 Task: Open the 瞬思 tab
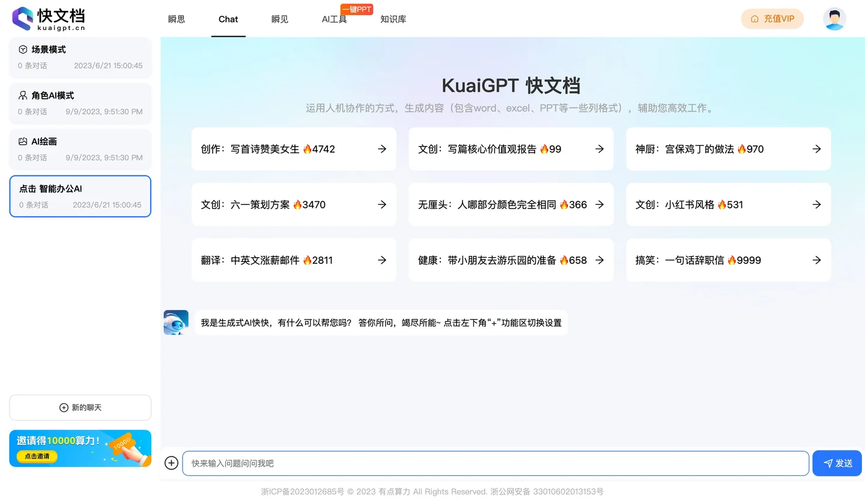[x=177, y=19]
